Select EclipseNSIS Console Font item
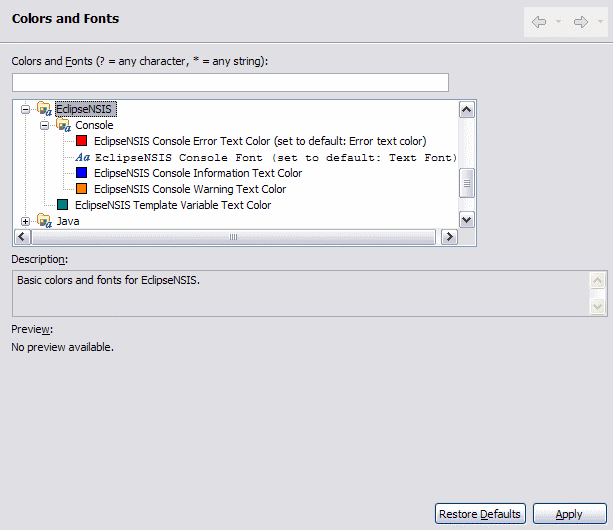613x530 pixels. (x=276, y=158)
